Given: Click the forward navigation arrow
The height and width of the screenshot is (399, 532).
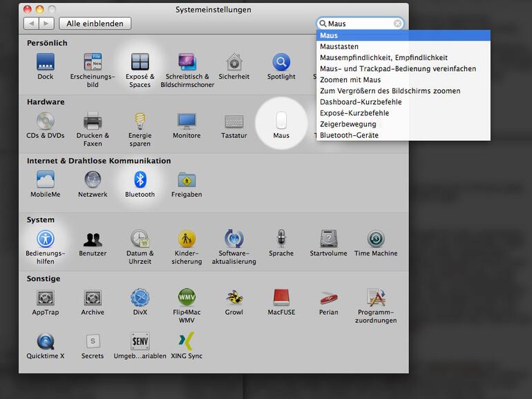Looking at the screenshot, I should [x=46, y=23].
